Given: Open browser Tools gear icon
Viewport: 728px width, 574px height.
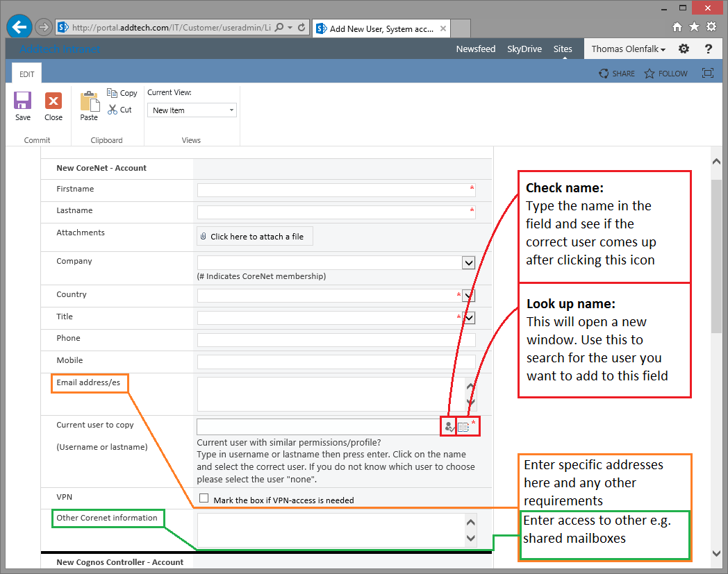Looking at the screenshot, I should (x=711, y=26).
